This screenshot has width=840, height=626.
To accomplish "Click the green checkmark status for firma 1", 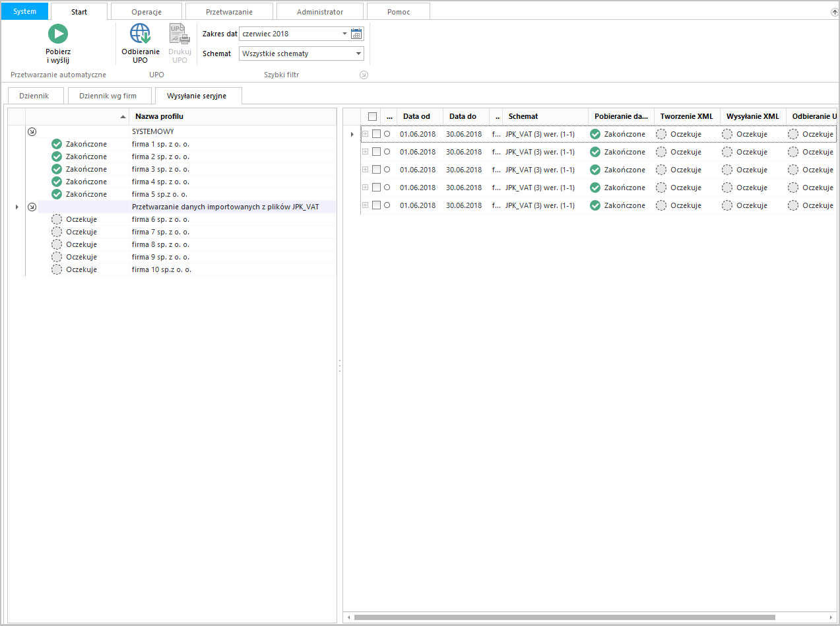I will 57,144.
